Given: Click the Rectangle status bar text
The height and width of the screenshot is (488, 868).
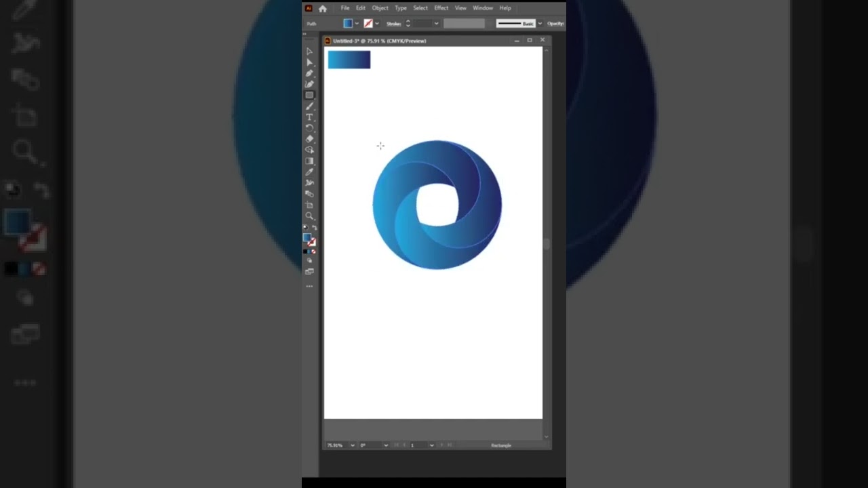Looking at the screenshot, I should 501,445.
